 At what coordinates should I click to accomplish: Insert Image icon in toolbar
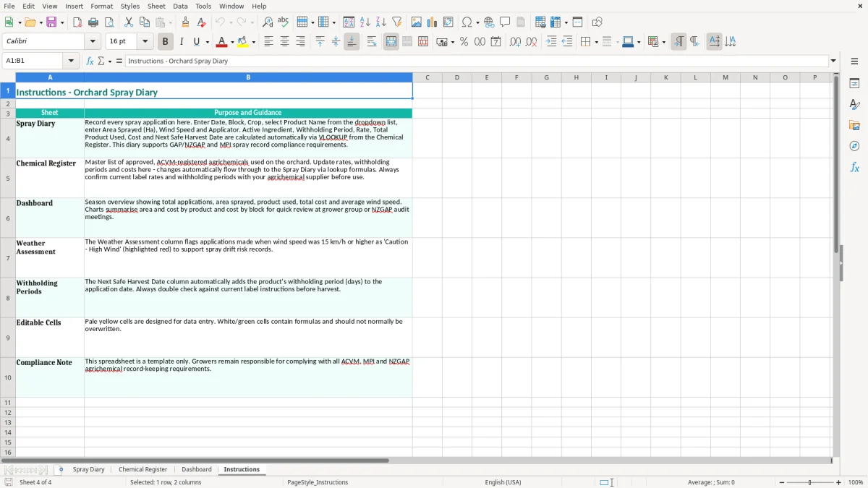tap(417, 22)
